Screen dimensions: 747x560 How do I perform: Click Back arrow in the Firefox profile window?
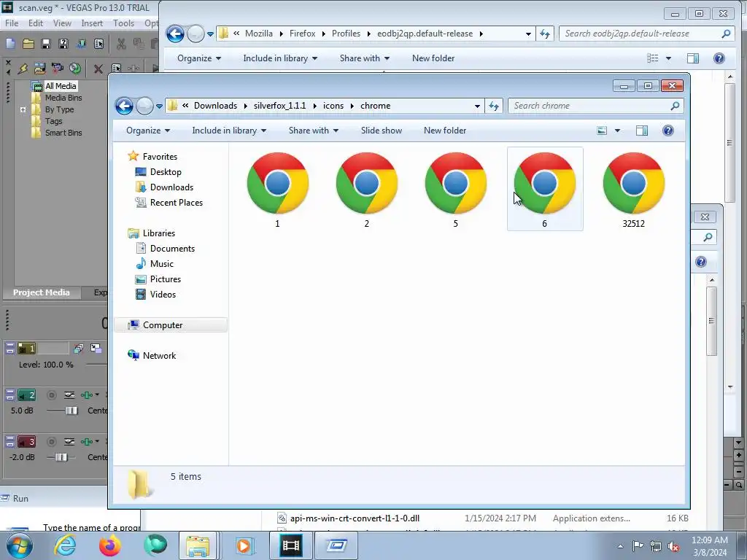pyautogui.click(x=175, y=34)
